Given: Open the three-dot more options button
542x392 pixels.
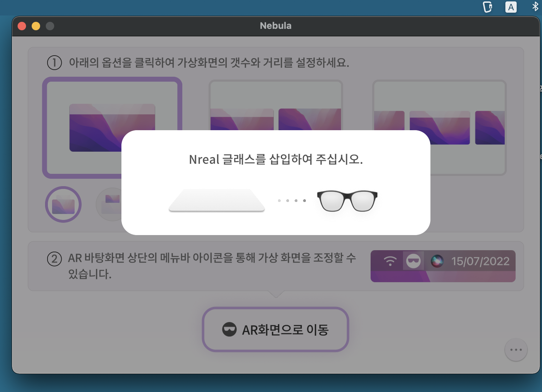Looking at the screenshot, I should (x=516, y=350).
